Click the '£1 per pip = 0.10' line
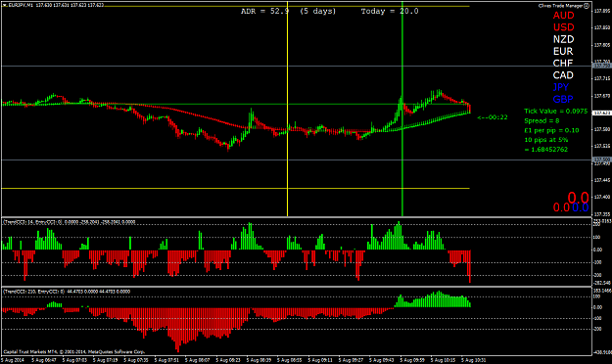This screenshot has height=364, width=612. 551,130
